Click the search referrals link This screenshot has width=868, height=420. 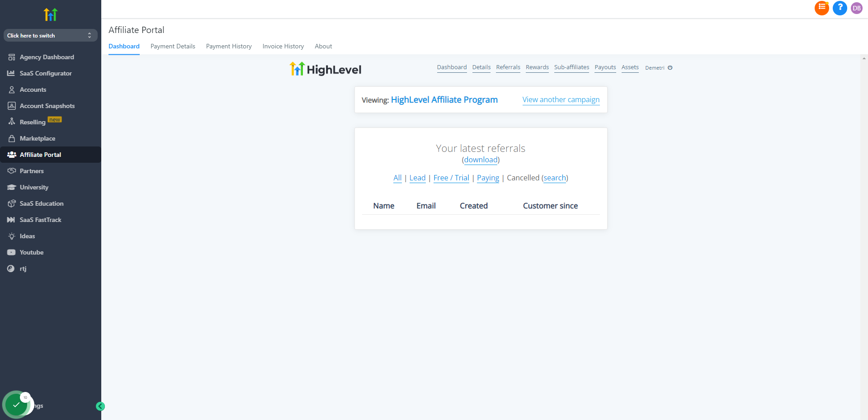click(555, 178)
